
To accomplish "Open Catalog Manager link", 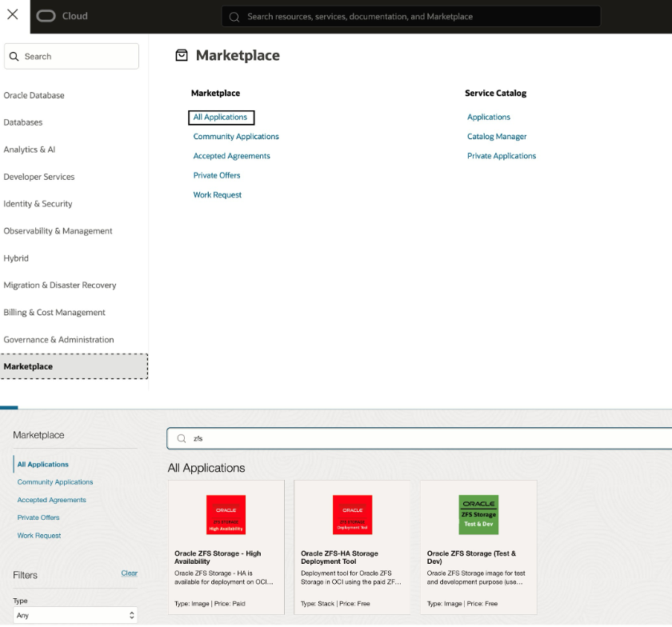I will click(497, 137).
